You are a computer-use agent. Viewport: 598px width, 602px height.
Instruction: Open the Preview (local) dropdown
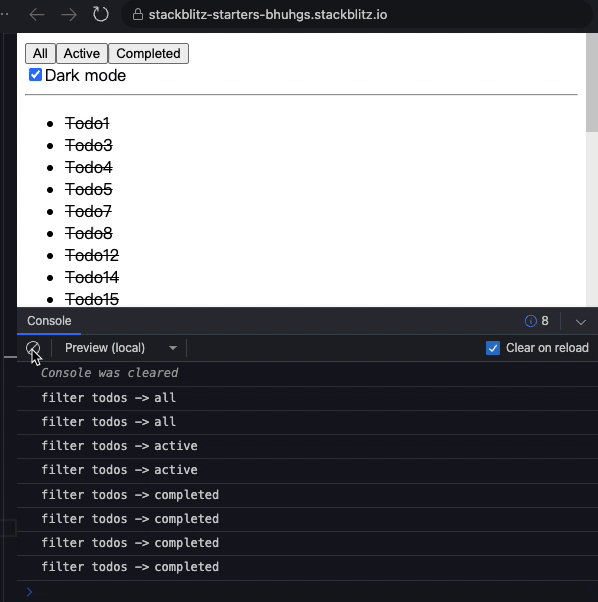120,348
